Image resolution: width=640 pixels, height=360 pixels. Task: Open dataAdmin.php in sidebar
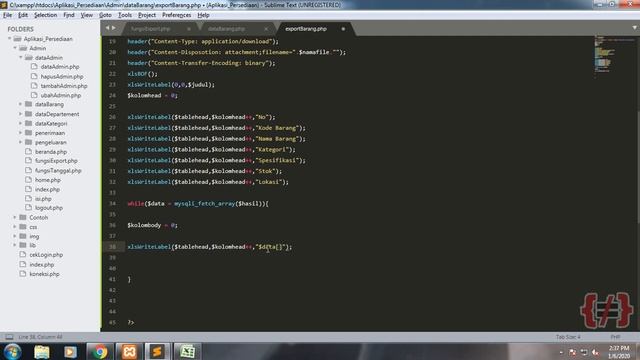click(60, 67)
